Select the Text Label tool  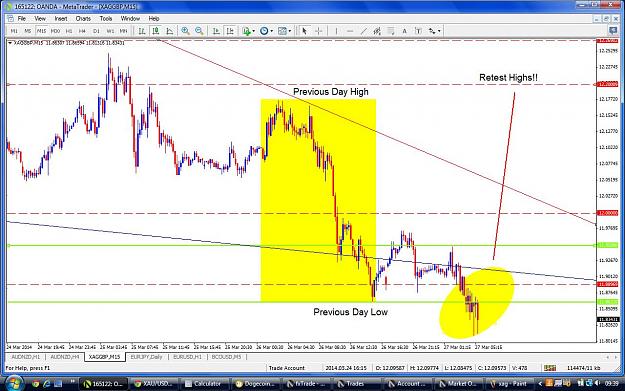coord(418,31)
